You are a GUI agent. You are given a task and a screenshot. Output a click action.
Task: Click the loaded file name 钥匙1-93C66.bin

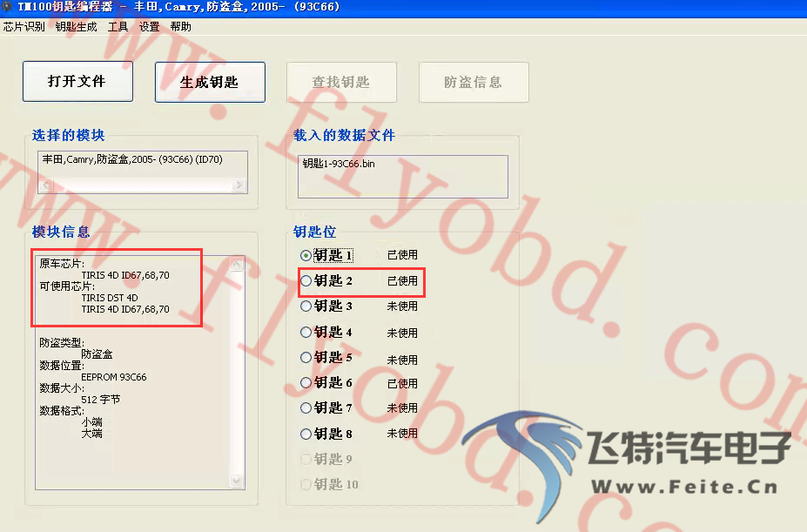point(339,164)
